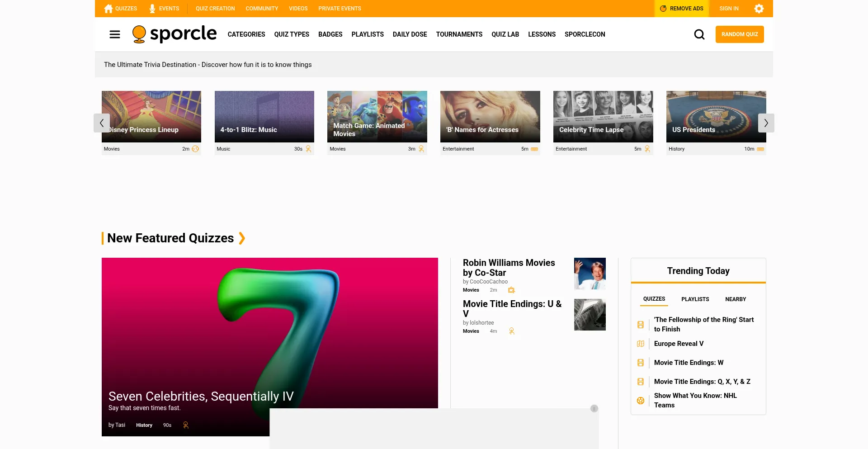Click the Events microphone icon

coord(152,9)
